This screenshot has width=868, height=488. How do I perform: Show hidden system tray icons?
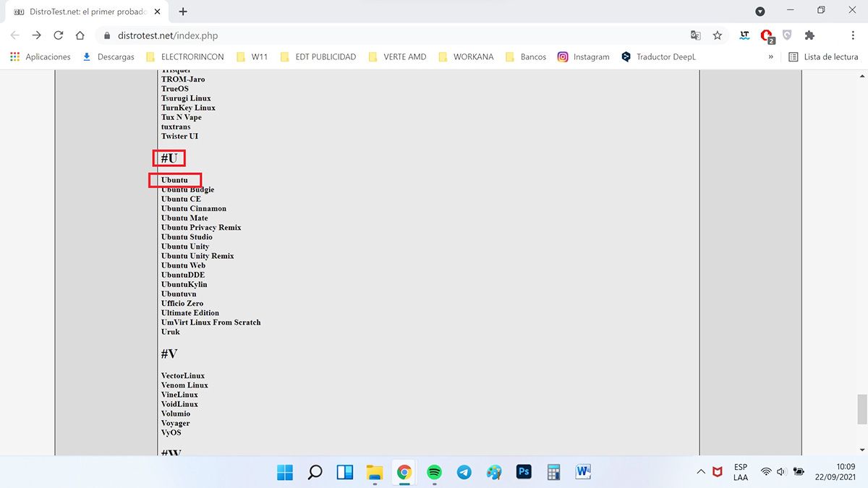point(700,472)
